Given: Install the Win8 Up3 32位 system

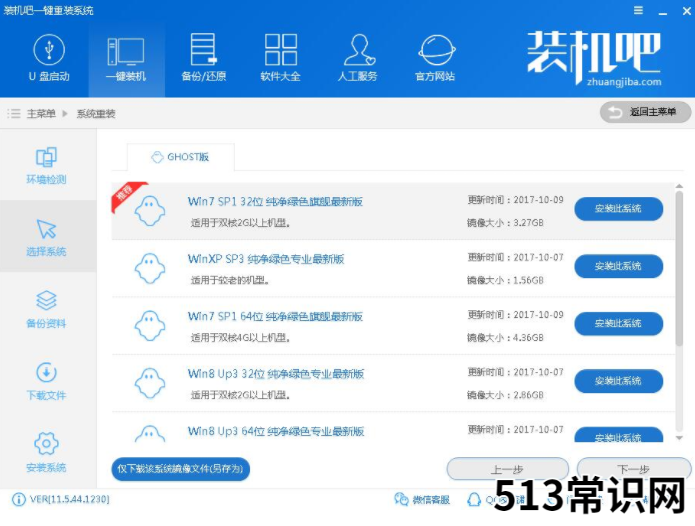Looking at the screenshot, I should pos(619,381).
